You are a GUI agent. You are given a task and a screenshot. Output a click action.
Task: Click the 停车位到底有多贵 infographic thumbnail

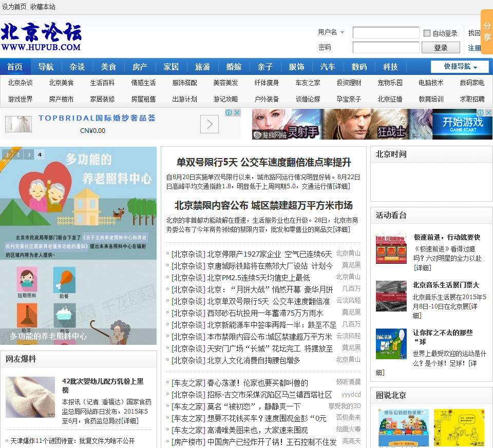404,427
